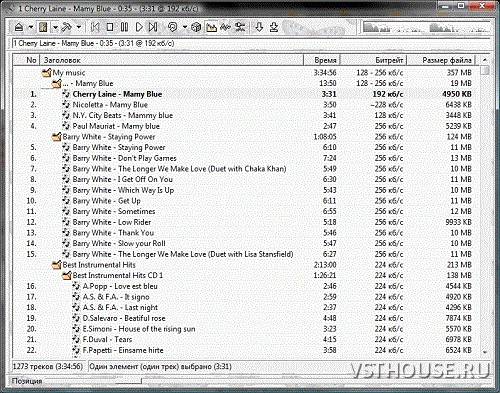
Task: Select track Nicoletta - Mamy Blue
Action: click(110, 105)
